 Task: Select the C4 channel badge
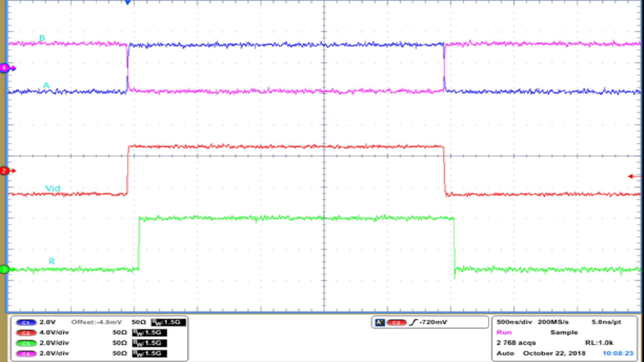pos(26,354)
